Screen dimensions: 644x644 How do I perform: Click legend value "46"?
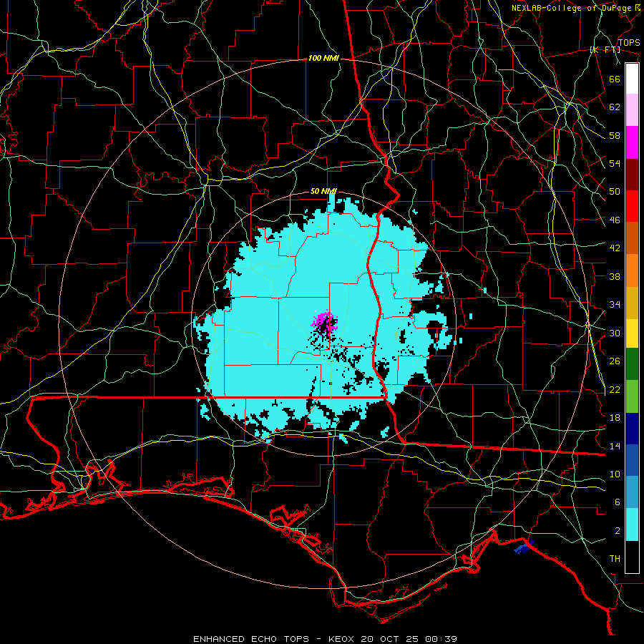point(615,220)
